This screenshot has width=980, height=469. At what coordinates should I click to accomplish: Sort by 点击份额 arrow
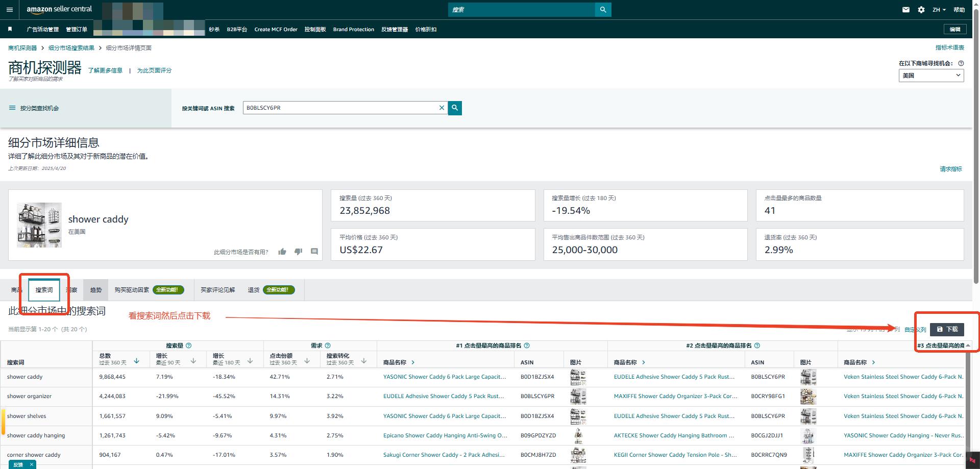click(x=307, y=361)
